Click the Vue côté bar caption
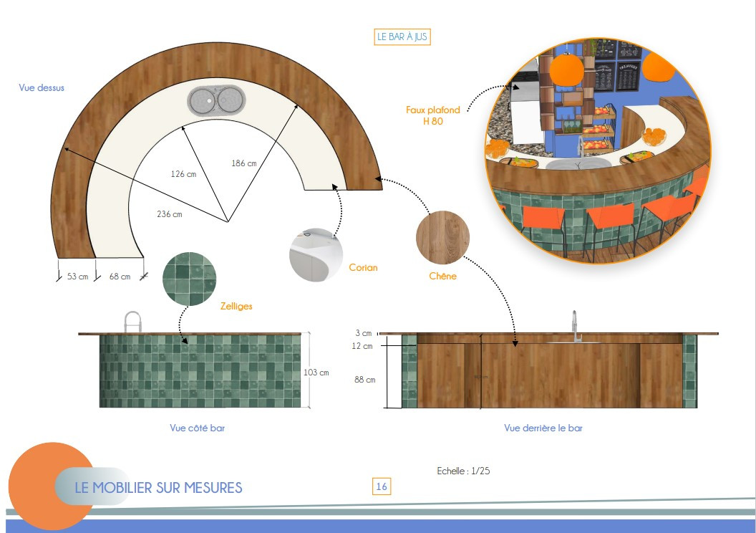 point(197,428)
